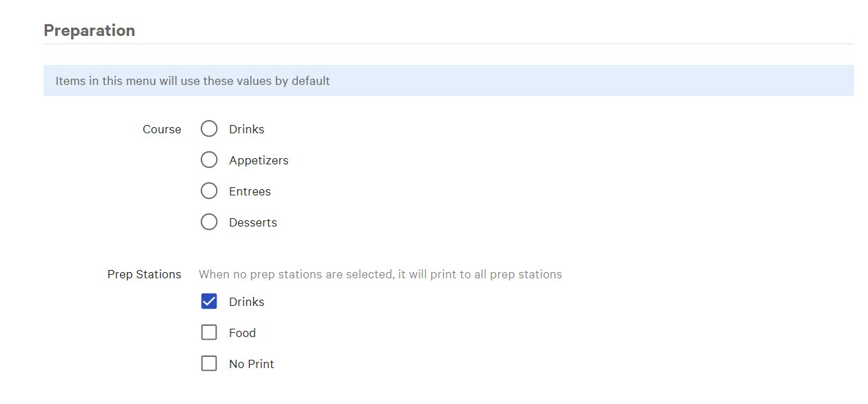The width and height of the screenshot is (868, 404).
Task: Click the prep stations helper text
Action: point(380,273)
